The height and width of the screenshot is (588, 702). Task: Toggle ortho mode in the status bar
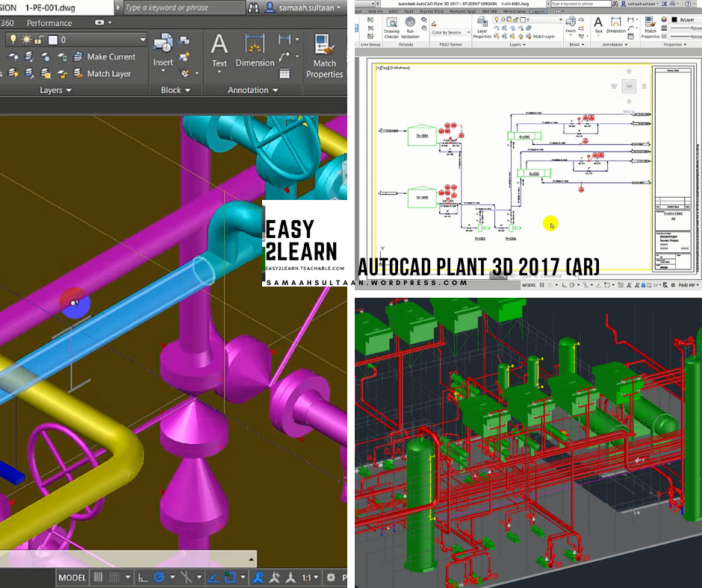pos(142,578)
